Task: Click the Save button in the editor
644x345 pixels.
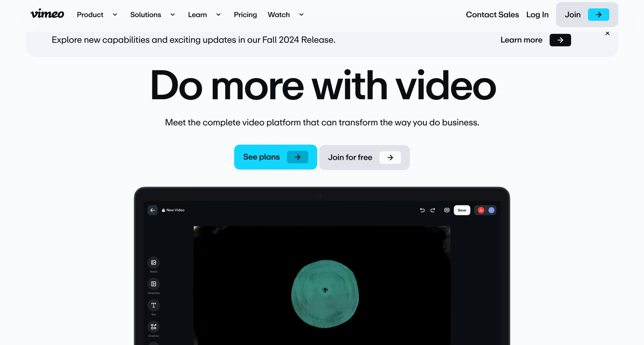Action: point(462,210)
